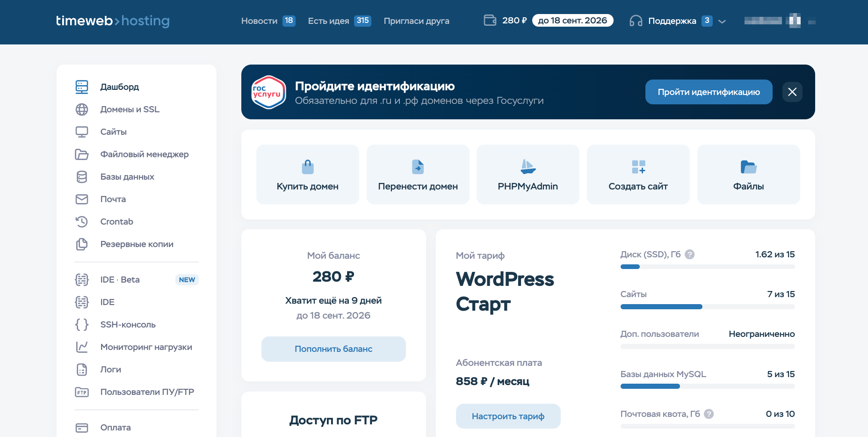Image resolution: width=868 pixels, height=437 pixels.
Task: Click the copy icon for Резервные копии
Action: click(x=82, y=244)
